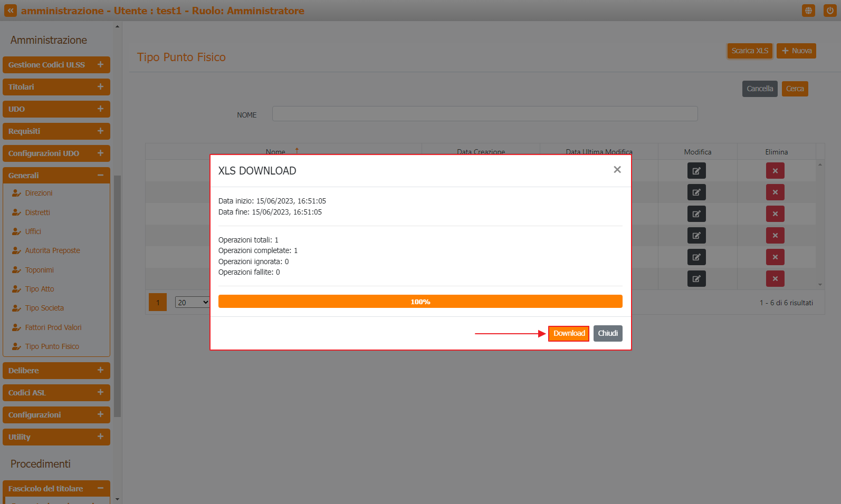Click the user icon beside Tipo Societa

tap(16, 308)
